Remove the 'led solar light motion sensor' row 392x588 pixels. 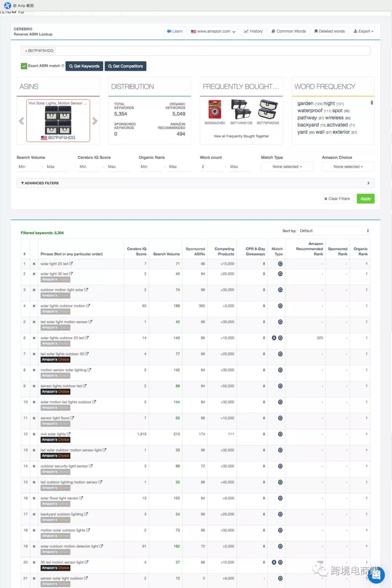(x=34, y=322)
